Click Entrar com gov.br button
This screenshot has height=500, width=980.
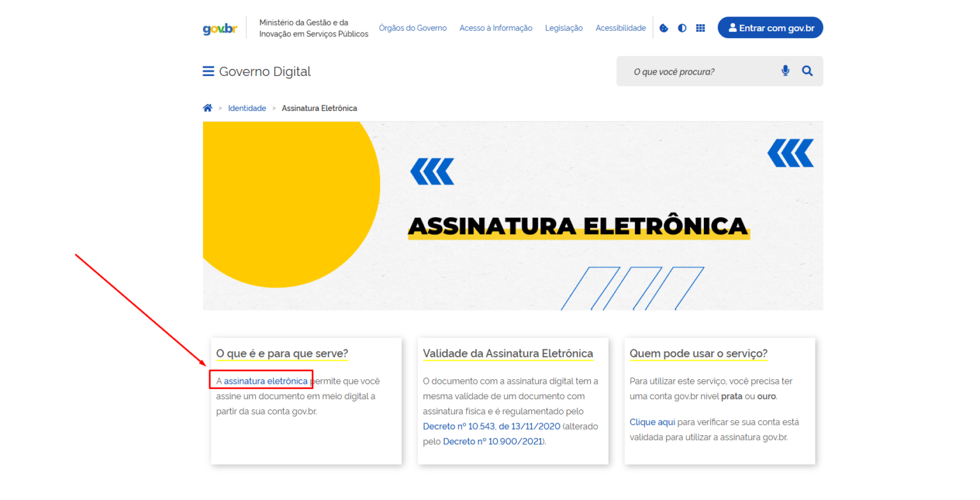(770, 27)
